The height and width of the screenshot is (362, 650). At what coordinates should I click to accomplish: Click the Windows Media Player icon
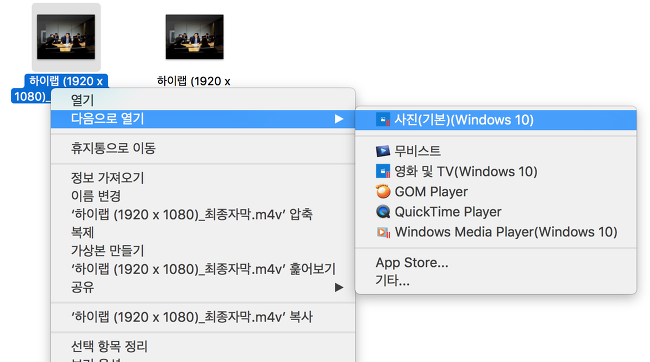pos(383,232)
